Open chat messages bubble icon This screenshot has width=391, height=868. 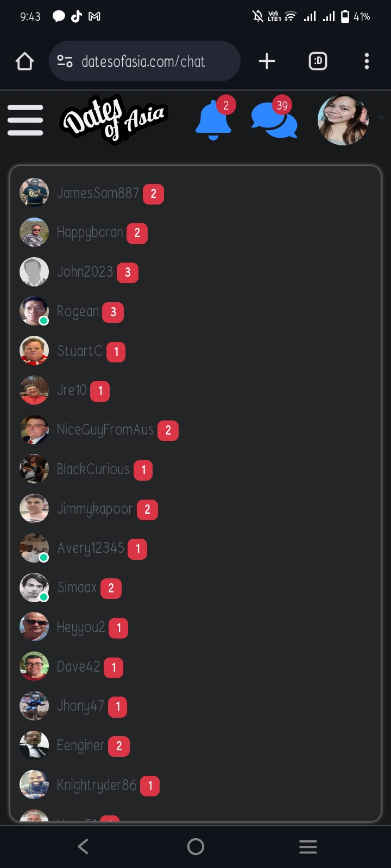(274, 120)
